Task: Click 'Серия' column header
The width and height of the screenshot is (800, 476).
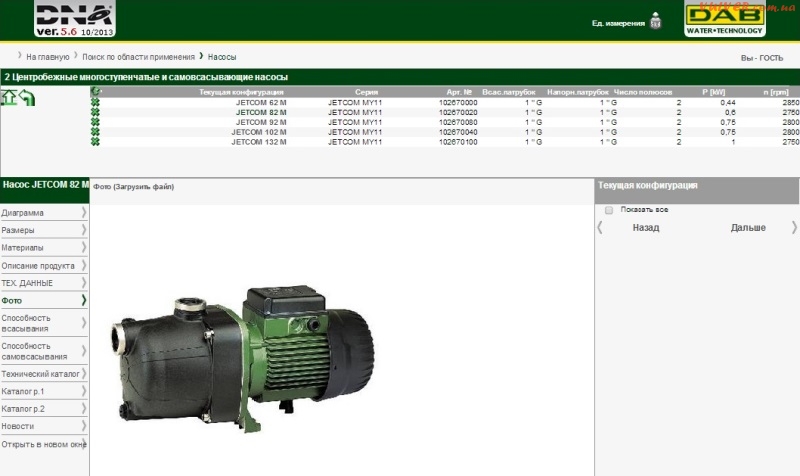Action: pyautogui.click(x=366, y=92)
